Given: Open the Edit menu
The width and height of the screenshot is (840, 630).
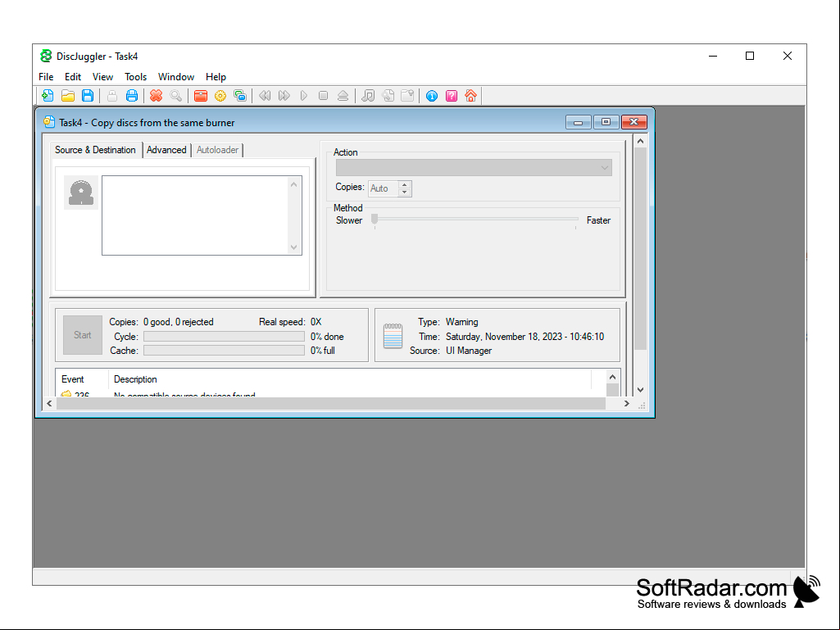Looking at the screenshot, I should pos(73,77).
